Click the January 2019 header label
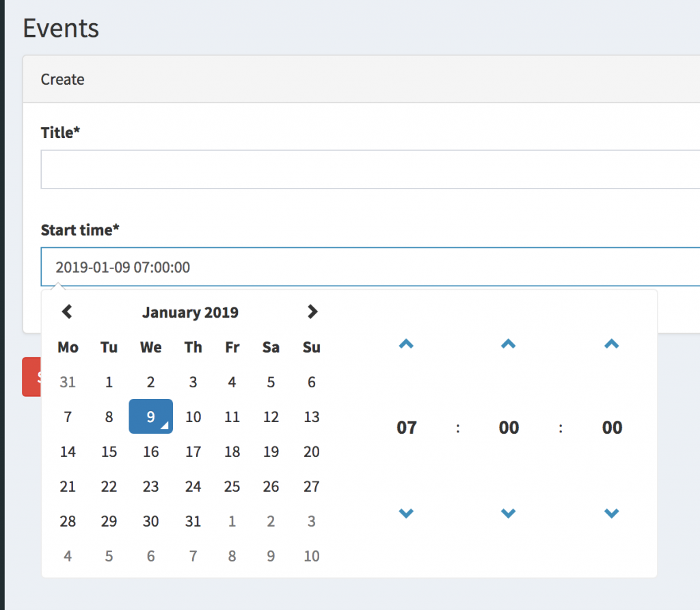 click(x=190, y=312)
